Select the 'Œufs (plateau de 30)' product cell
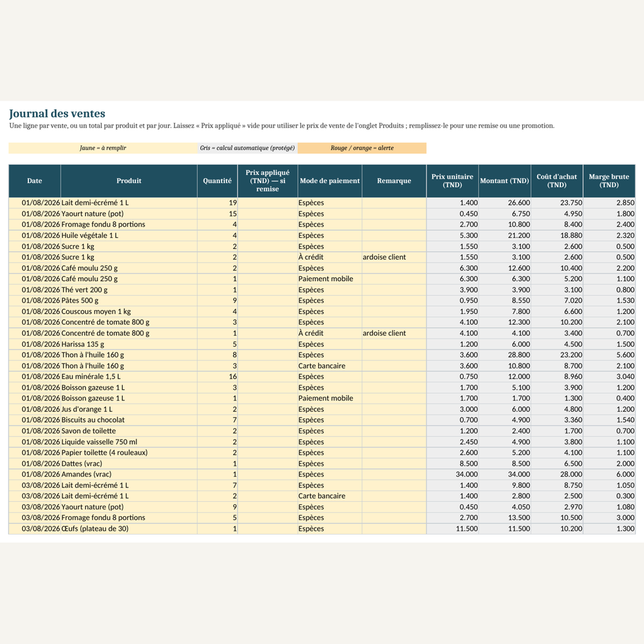Image resolution: width=644 pixels, height=644 pixels. coord(128,528)
